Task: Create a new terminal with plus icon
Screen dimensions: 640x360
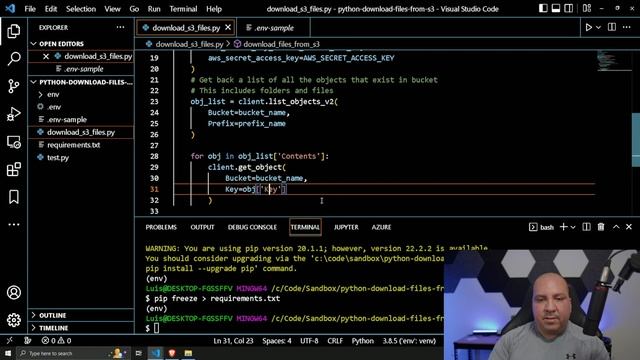Action: point(563,227)
